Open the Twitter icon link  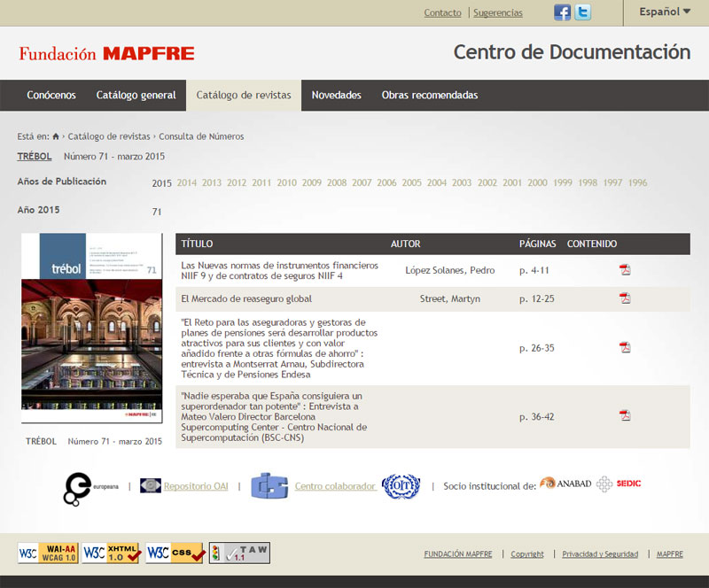coord(583,12)
